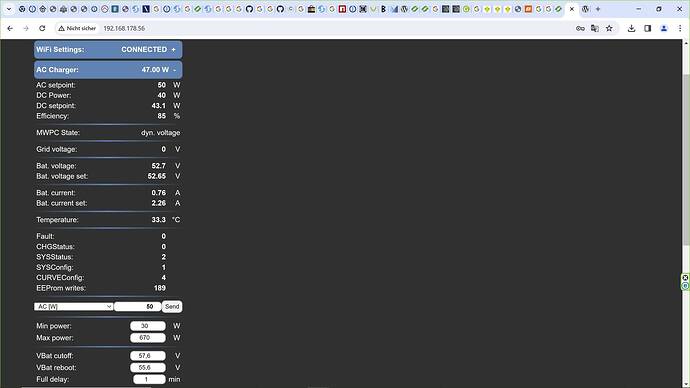
Task: Select the '47.00 W' AC Charger reading
Action: point(155,70)
